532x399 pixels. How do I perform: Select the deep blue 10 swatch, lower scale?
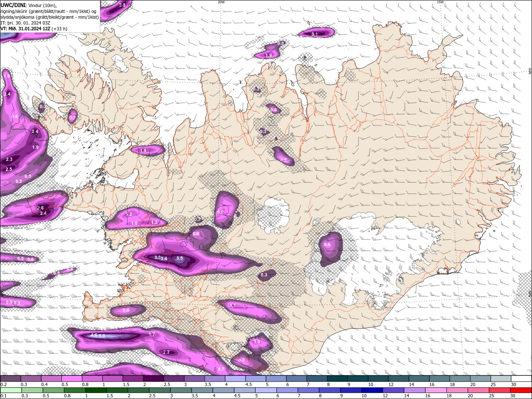[372, 390]
